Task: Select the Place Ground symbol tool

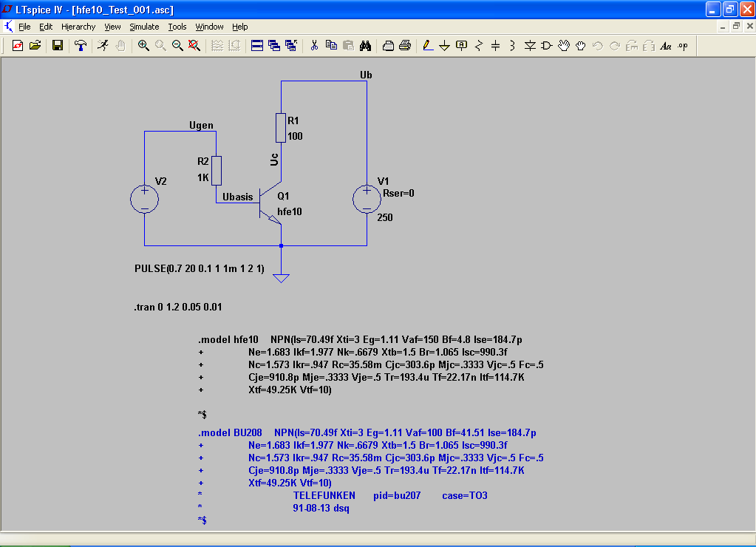Action: click(x=445, y=46)
